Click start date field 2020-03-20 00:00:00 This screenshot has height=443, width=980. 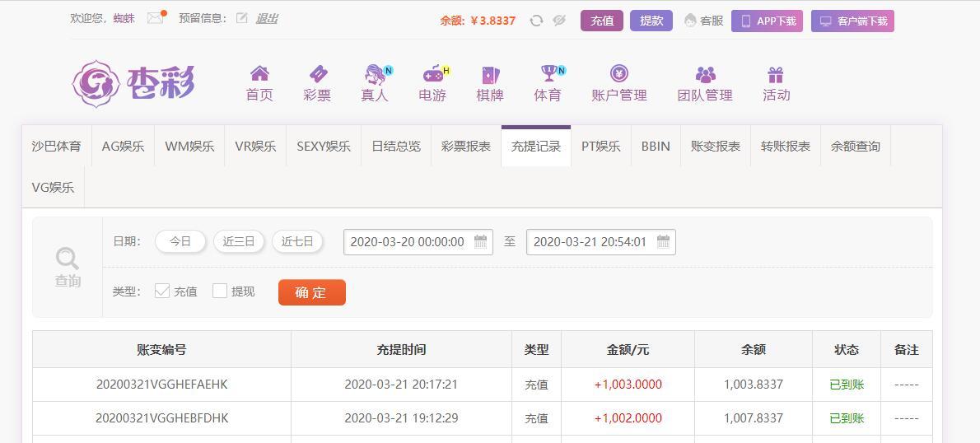(418, 242)
